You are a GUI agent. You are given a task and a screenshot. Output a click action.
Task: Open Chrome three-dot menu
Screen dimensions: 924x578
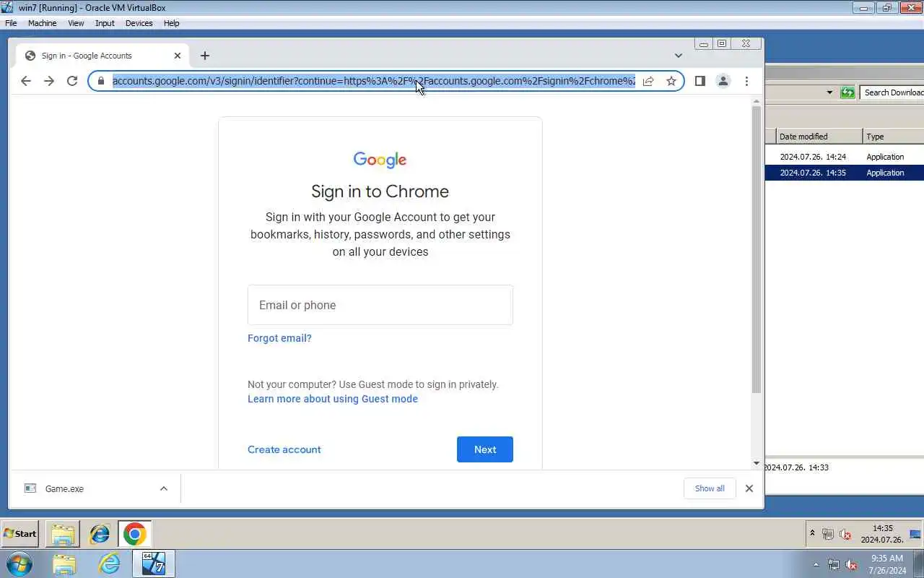point(746,81)
